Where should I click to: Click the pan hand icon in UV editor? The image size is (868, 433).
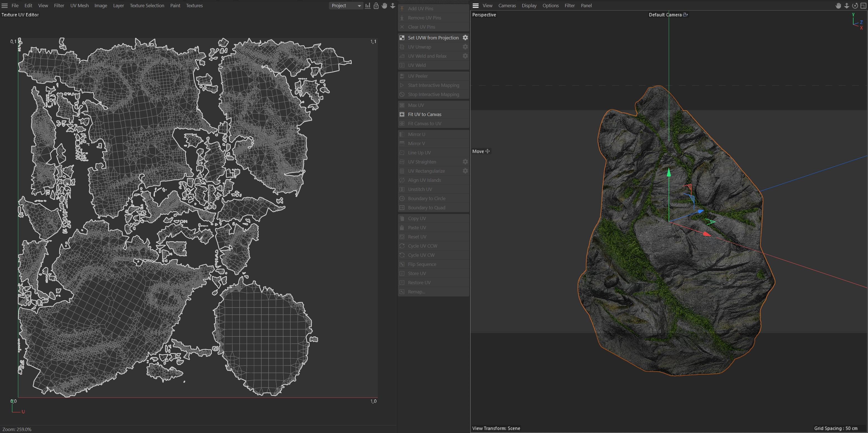(x=385, y=6)
